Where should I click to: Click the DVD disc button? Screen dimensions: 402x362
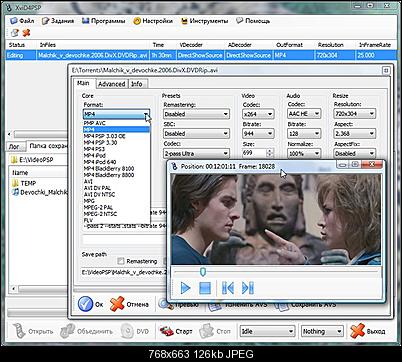[135, 331]
